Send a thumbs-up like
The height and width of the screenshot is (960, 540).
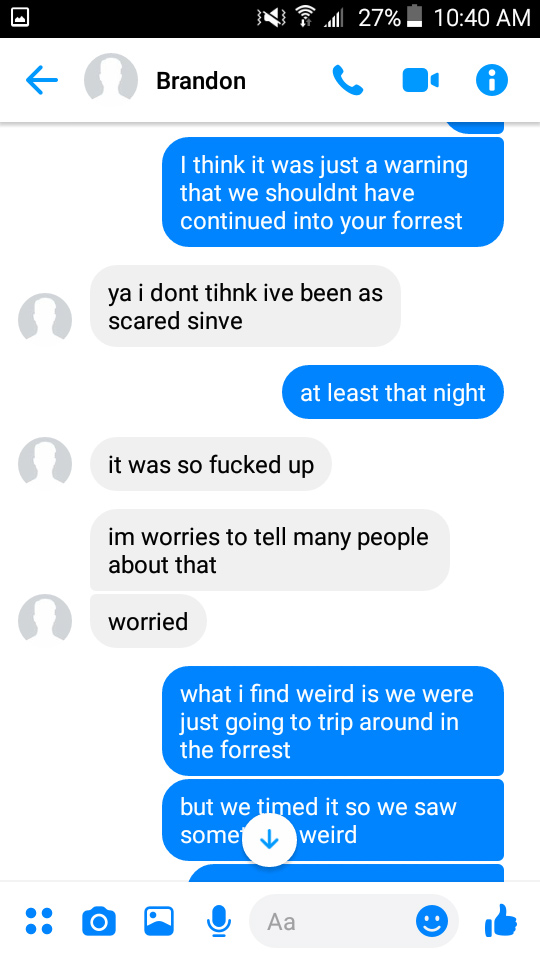click(x=501, y=920)
